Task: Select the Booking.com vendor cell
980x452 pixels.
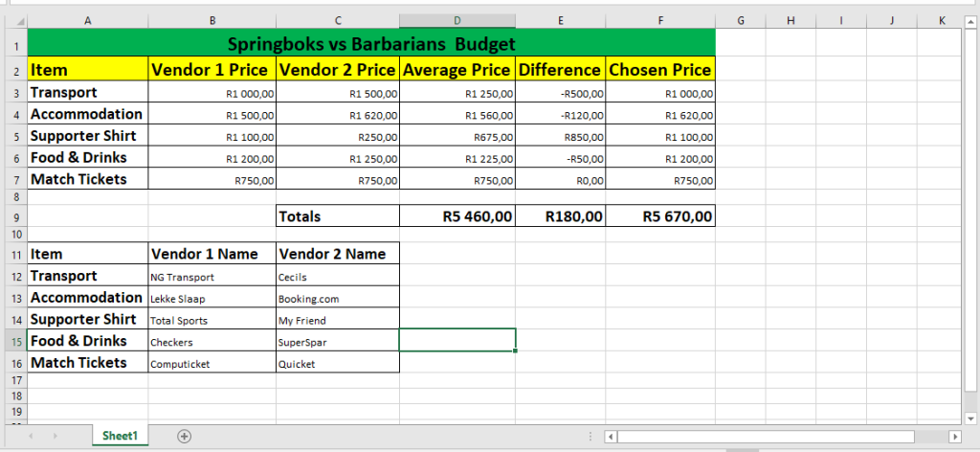Action: click(337, 298)
